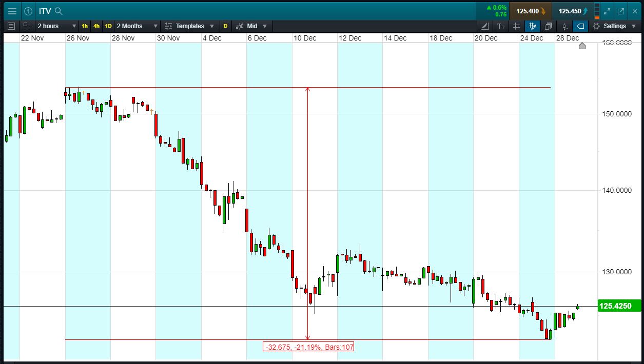Open the Templates dropdown
Viewport: 644px width, 364px height.
[x=194, y=26]
